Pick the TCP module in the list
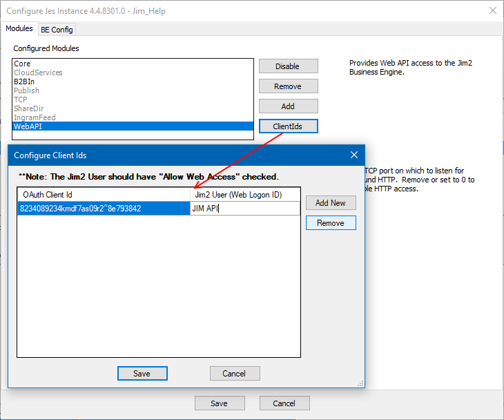 [x=133, y=99]
